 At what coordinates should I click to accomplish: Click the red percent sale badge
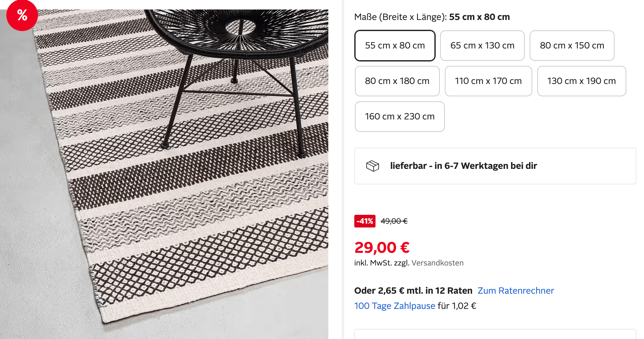(22, 15)
